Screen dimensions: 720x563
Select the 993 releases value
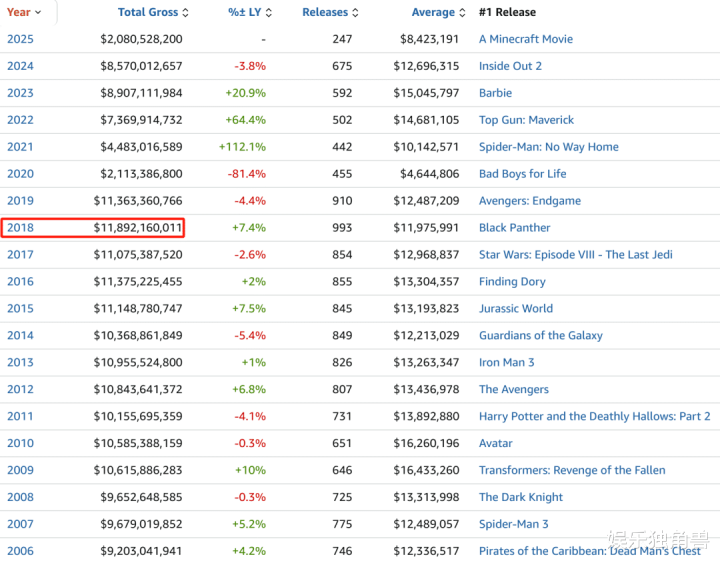(x=342, y=228)
